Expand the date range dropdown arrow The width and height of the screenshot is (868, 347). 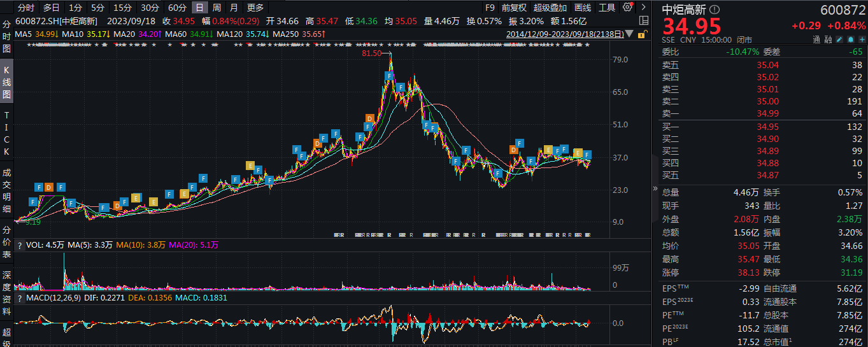click(630, 34)
